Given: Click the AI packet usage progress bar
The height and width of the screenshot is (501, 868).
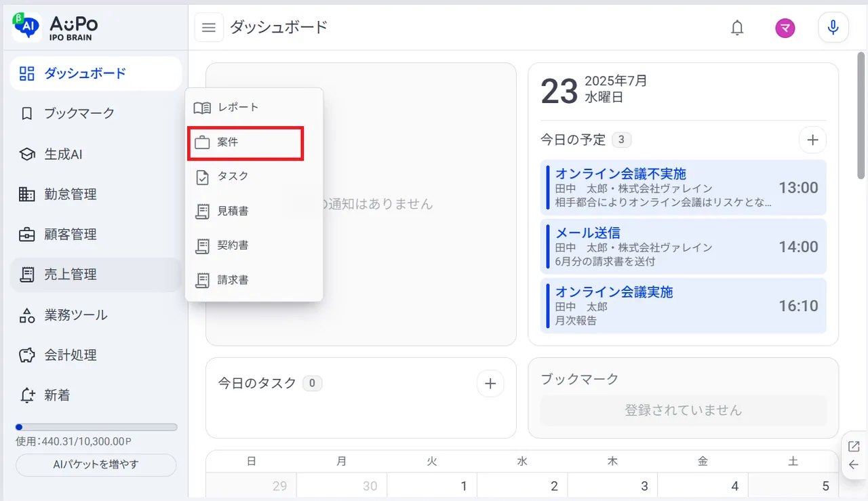Looking at the screenshot, I should click(96, 428).
